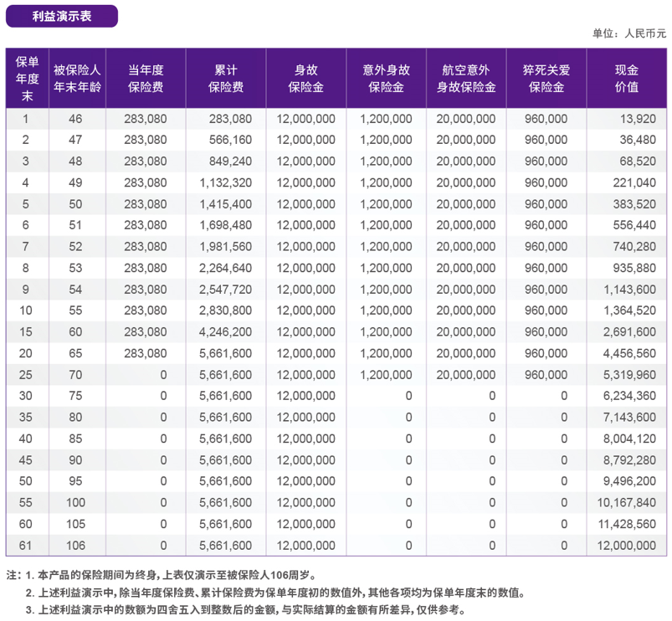This screenshot has height=621, width=672.
Task: Click cash value 740,280
Action: (x=634, y=246)
